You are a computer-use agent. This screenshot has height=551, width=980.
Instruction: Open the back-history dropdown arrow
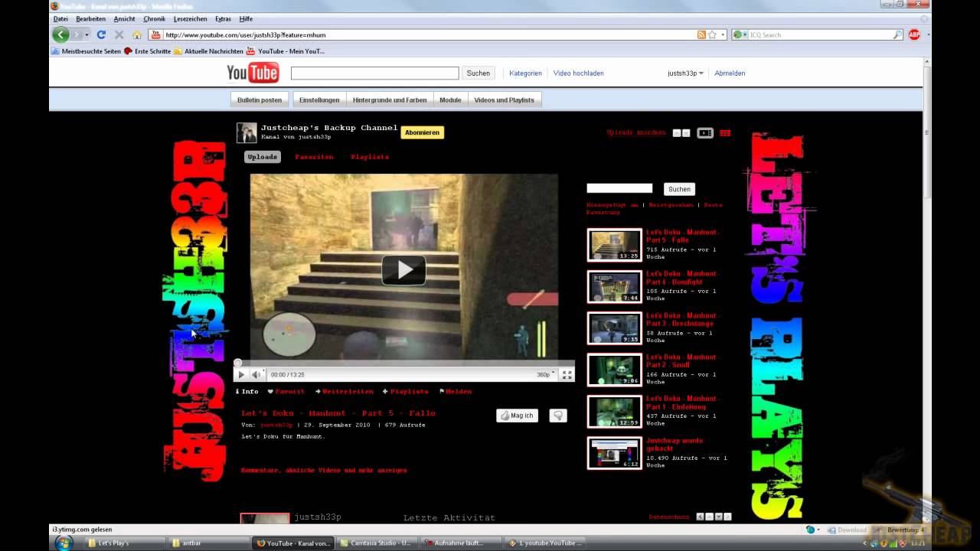(87, 34)
